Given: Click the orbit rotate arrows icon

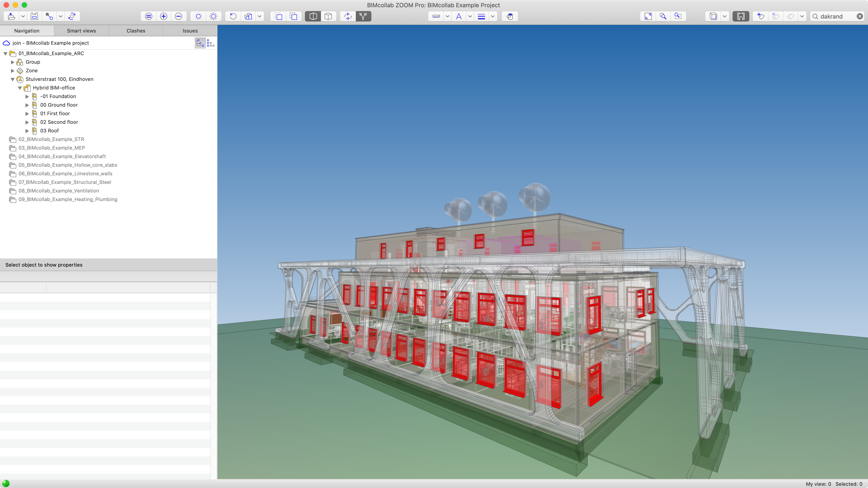Looking at the screenshot, I should (x=348, y=16).
